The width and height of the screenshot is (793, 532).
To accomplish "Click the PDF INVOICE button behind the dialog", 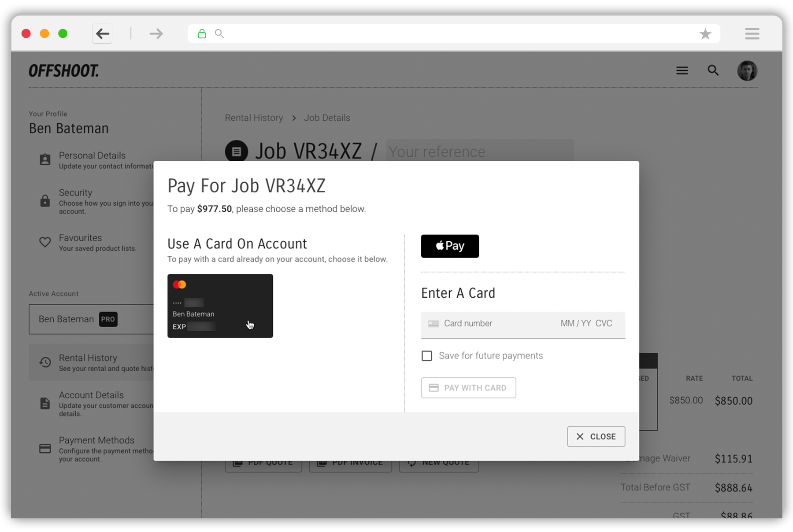I will 350,466.
